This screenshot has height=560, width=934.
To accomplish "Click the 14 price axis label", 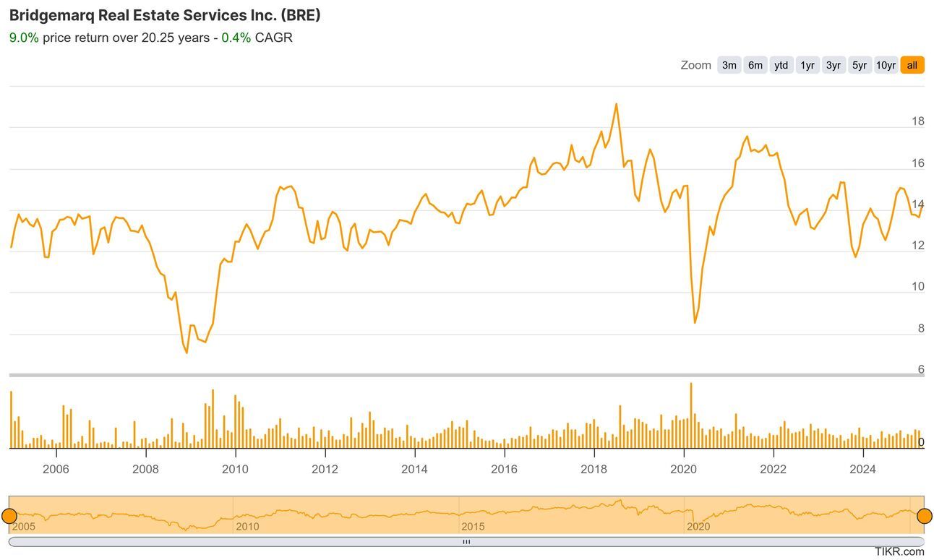I will (918, 204).
